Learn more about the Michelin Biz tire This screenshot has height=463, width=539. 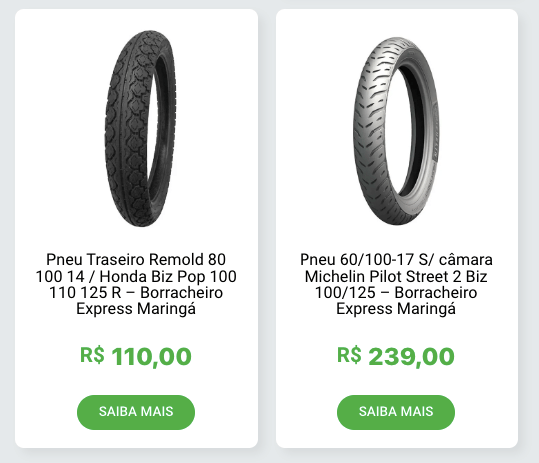[396, 412]
